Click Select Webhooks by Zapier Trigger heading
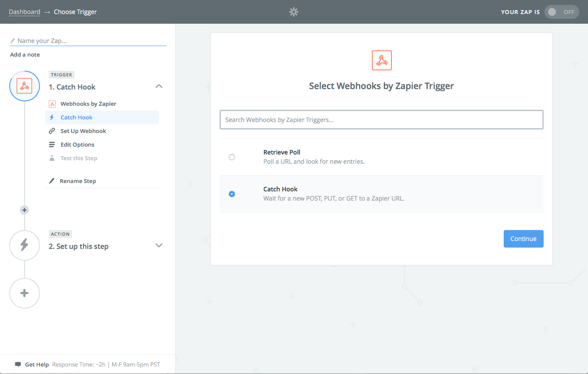This screenshot has width=588, height=374. (x=382, y=86)
